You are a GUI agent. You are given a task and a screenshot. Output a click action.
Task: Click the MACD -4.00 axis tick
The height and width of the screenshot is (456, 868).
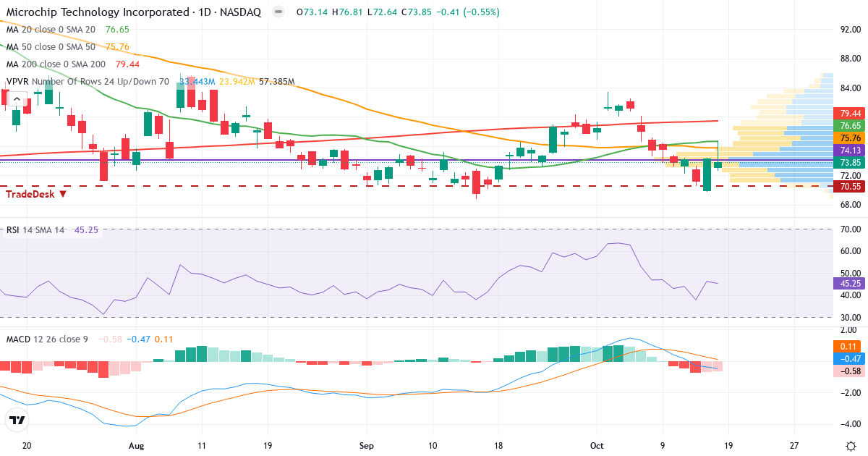(x=851, y=424)
